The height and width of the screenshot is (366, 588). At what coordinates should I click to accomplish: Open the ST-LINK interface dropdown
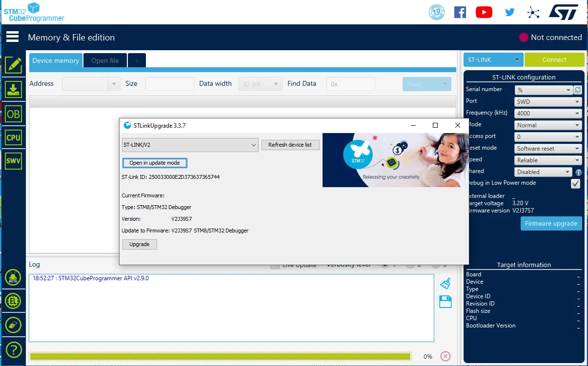(x=493, y=59)
